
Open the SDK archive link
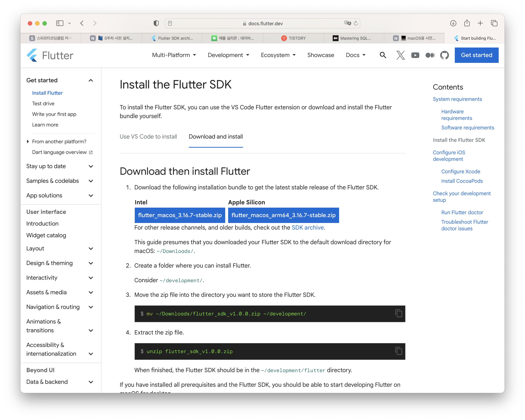308,227
